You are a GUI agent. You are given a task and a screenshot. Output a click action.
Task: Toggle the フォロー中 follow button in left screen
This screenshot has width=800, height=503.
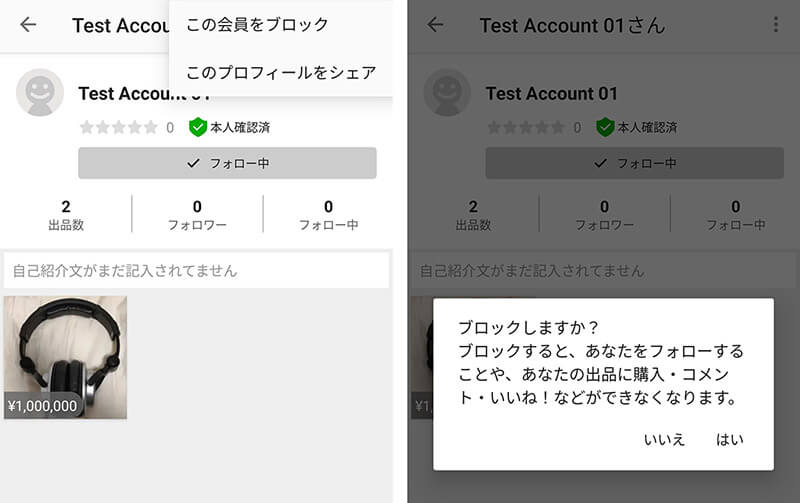(x=227, y=163)
